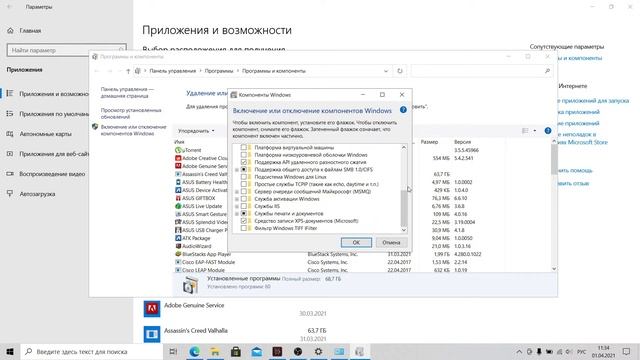Click Assassin's Creed Valhalla tile icon in Settings

(x=152, y=334)
